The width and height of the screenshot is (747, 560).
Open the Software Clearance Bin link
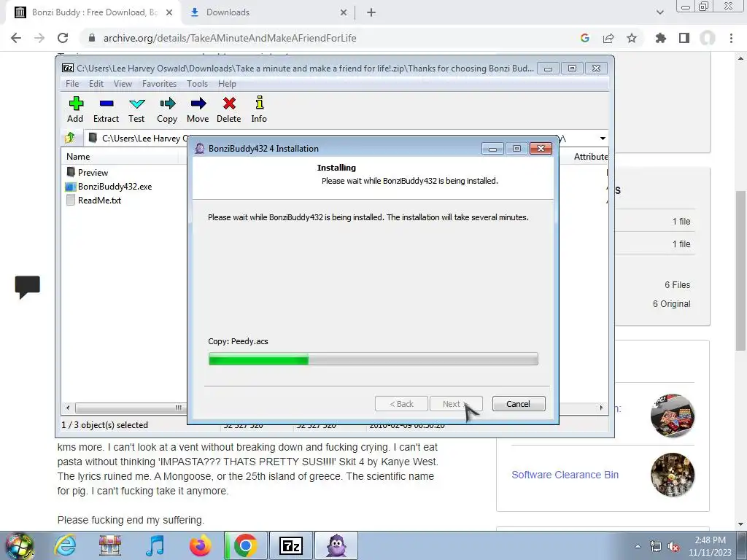pyautogui.click(x=565, y=475)
